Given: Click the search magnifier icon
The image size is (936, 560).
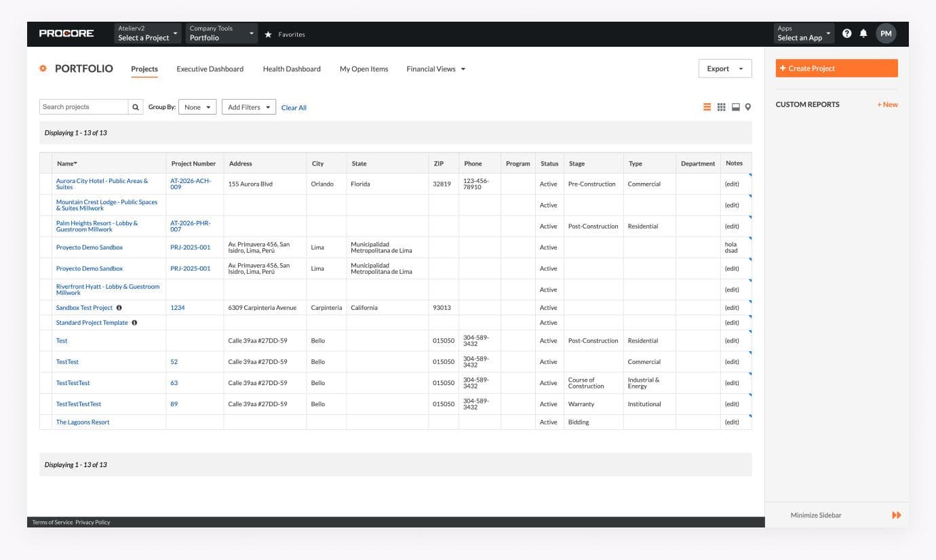Looking at the screenshot, I should pos(135,106).
